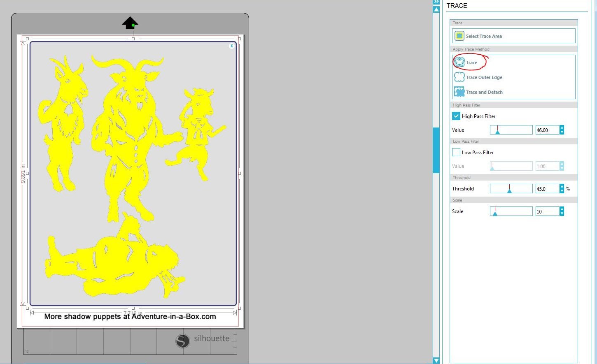
Task: Click the Threshold value input field
Action: pyautogui.click(x=547, y=189)
